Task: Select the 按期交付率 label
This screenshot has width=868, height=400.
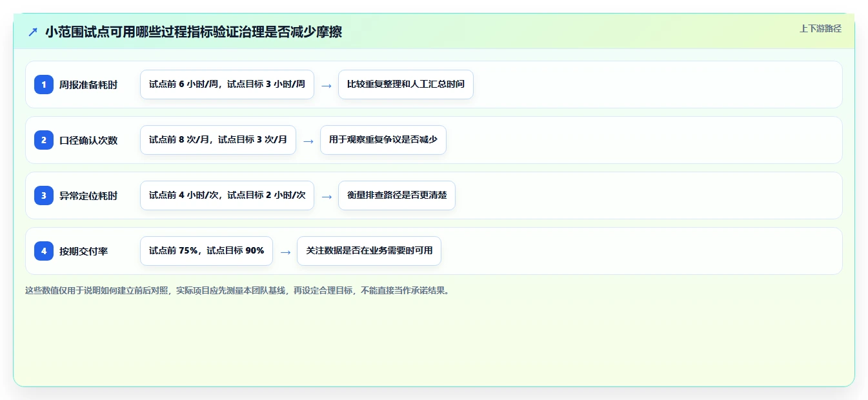Action: [x=83, y=251]
